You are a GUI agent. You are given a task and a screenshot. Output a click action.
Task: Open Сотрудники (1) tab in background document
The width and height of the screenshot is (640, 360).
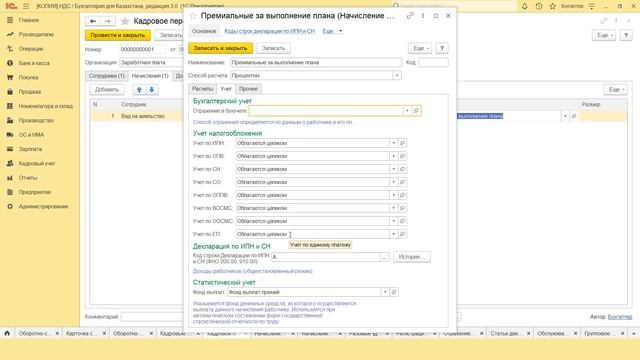coord(107,76)
